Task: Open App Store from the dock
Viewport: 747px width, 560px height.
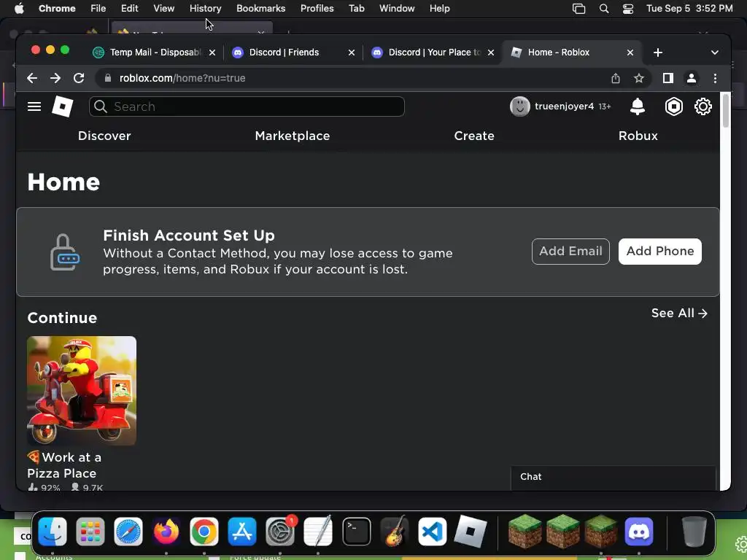Action: (242, 532)
